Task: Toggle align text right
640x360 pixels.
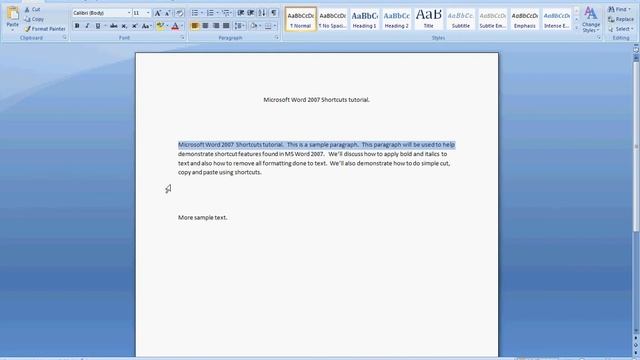Action: pos(216,26)
